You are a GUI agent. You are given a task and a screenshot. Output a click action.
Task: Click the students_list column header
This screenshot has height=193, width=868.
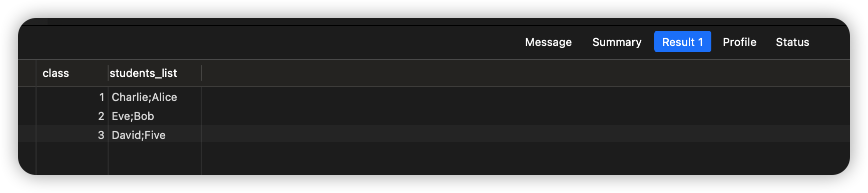pyautogui.click(x=155, y=73)
